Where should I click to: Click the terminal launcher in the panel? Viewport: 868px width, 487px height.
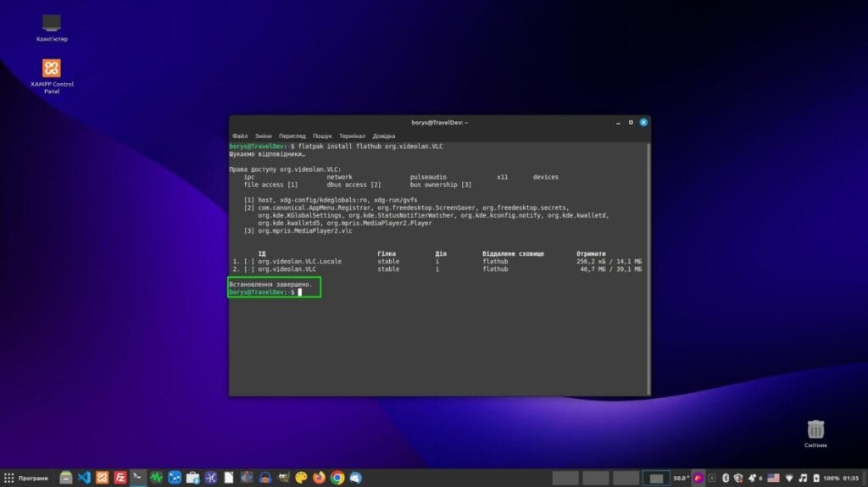pos(138,478)
